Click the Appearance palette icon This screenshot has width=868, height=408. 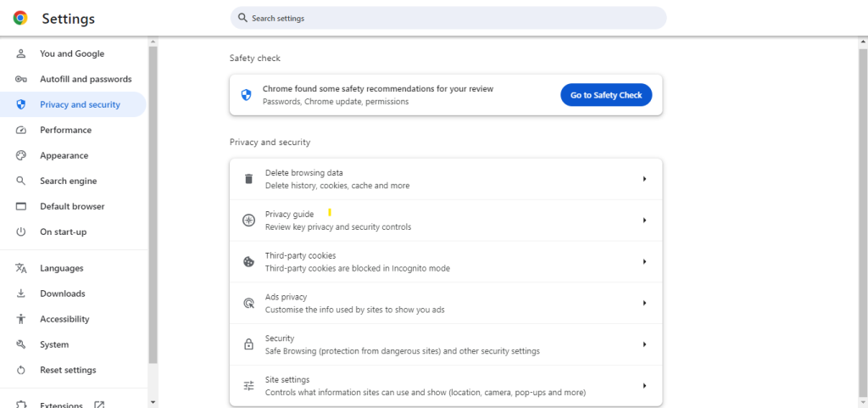point(21,155)
